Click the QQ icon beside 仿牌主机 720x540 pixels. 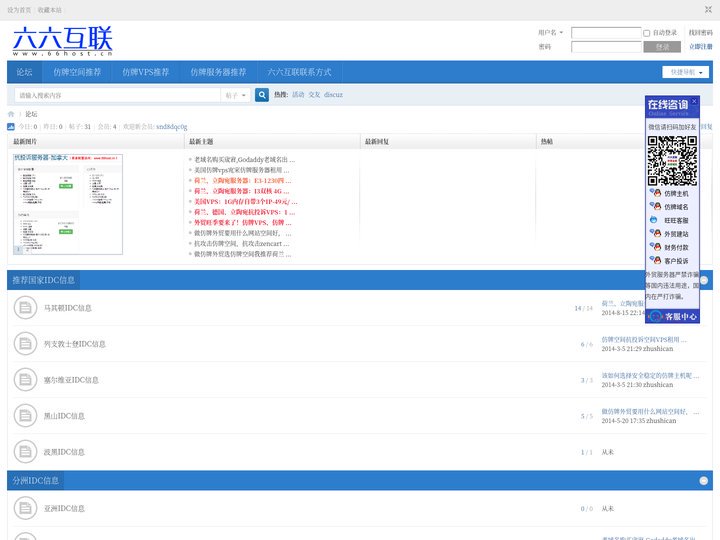click(x=655, y=193)
